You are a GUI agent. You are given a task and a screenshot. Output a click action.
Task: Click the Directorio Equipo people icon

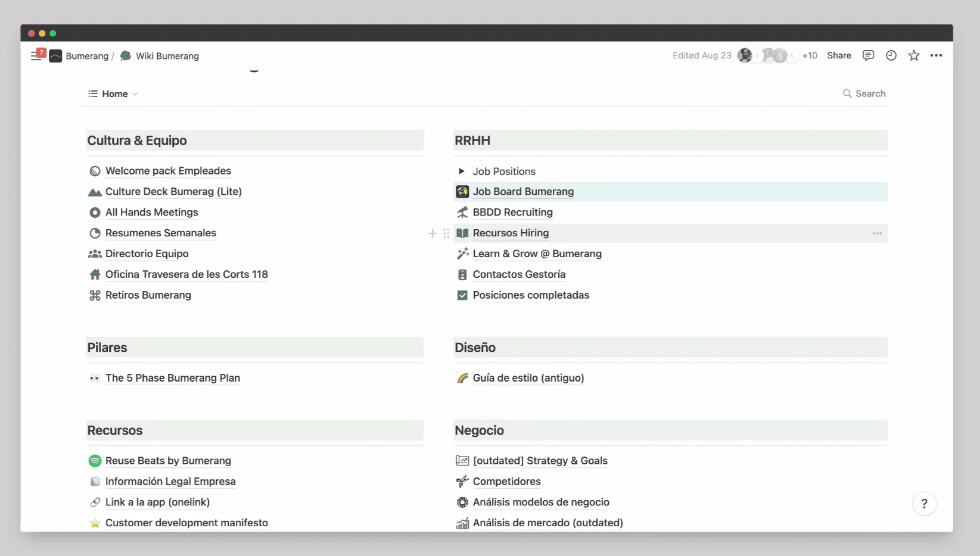[95, 254]
